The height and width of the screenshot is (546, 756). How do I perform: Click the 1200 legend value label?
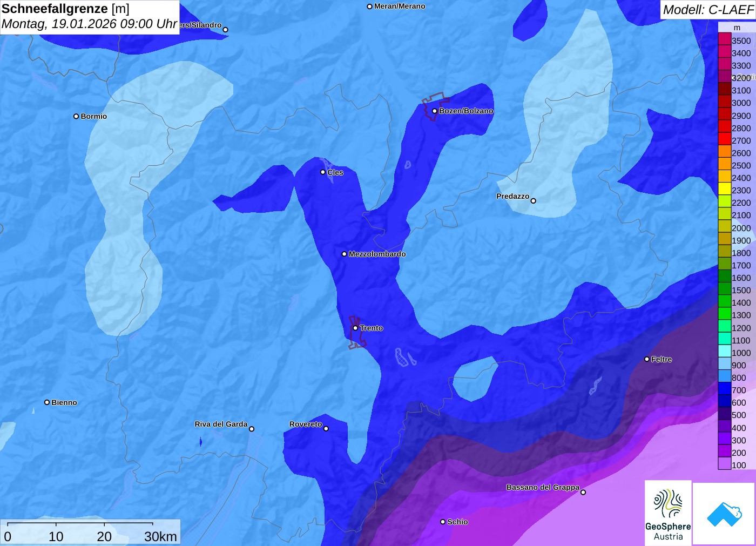pyautogui.click(x=741, y=328)
